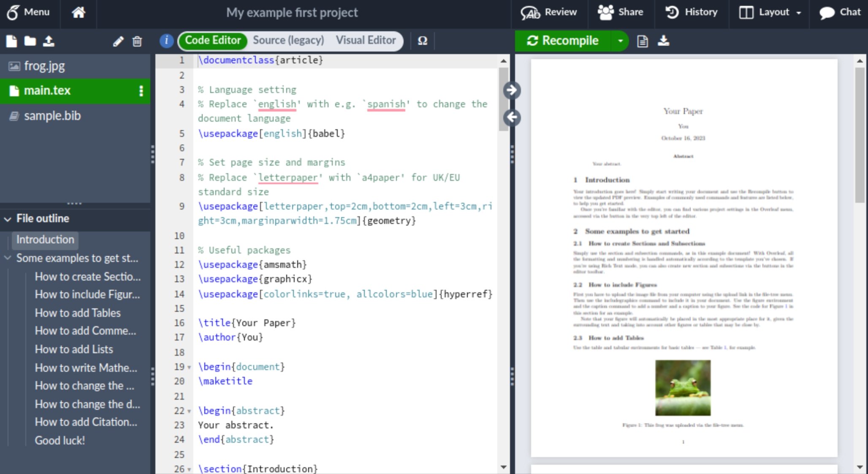Go to the home projects page
The image size is (868, 474).
(x=78, y=12)
